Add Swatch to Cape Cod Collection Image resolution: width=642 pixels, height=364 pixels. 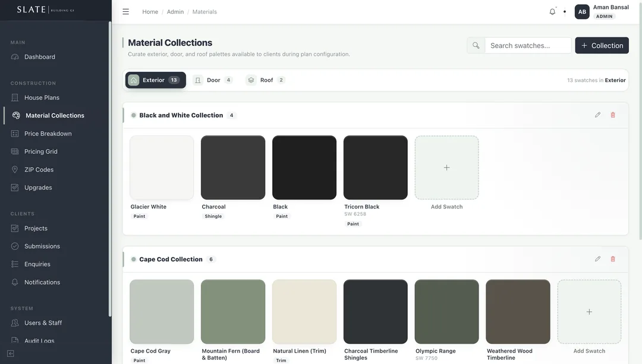pyautogui.click(x=589, y=312)
